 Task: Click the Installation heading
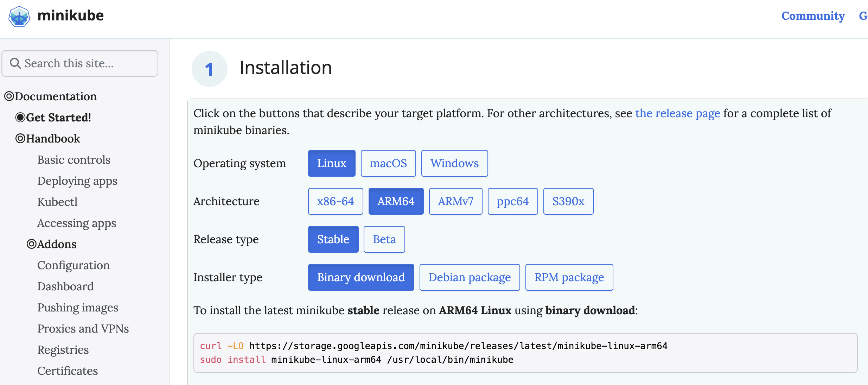pos(286,68)
